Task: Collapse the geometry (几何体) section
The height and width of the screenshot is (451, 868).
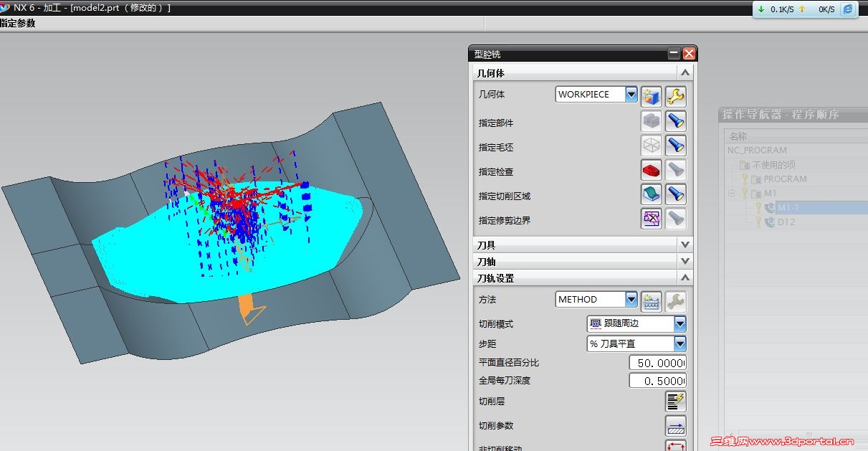Action: tap(685, 72)
